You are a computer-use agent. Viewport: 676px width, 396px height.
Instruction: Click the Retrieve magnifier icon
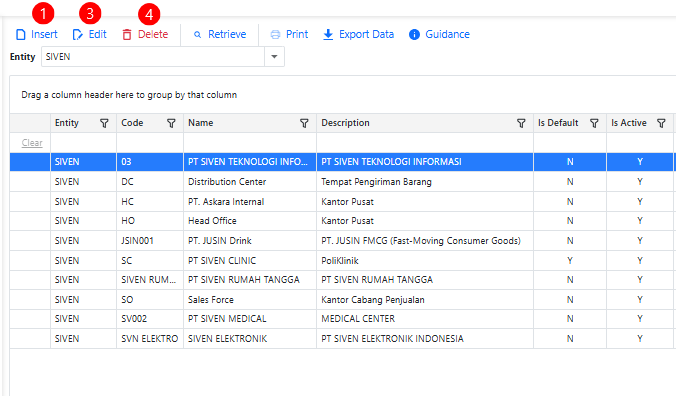pos(197,34)
